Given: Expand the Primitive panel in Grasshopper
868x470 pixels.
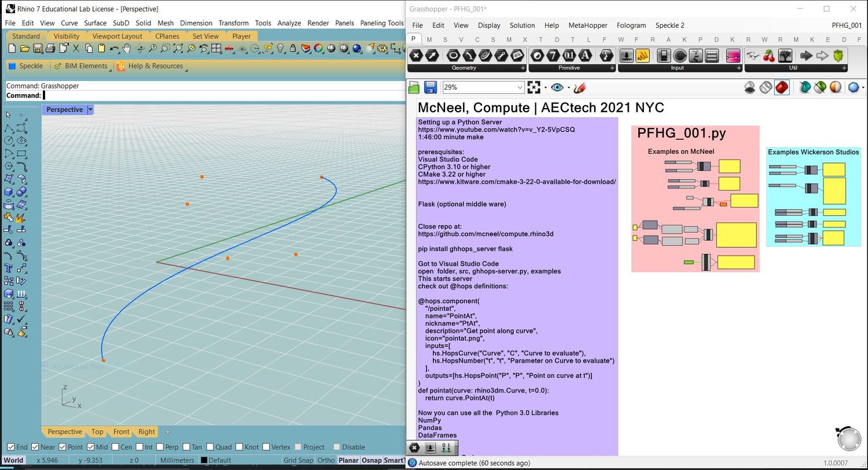Looking at the screenshot, I should point(612,68).
